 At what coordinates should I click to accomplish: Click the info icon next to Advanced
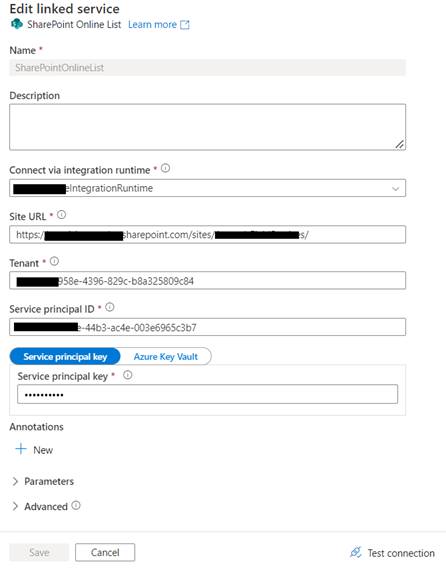pyautogui.click(x=76, y=505)
